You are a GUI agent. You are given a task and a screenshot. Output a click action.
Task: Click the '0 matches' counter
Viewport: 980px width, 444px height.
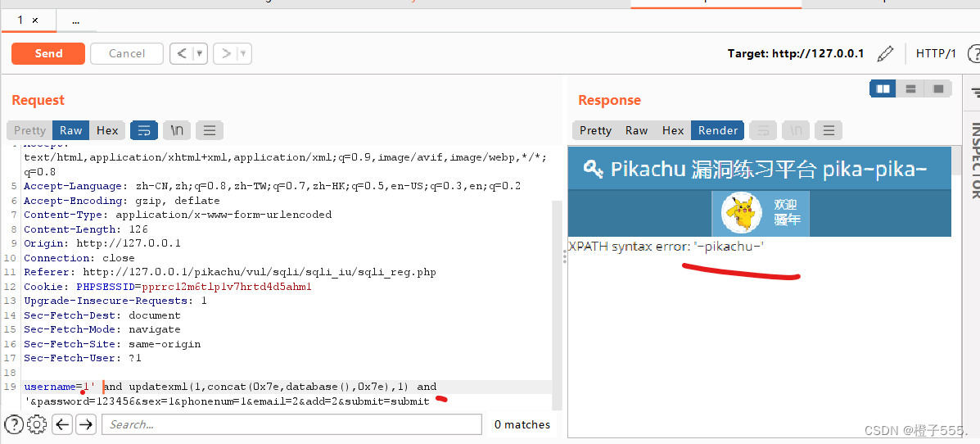[x=522, y=424]
